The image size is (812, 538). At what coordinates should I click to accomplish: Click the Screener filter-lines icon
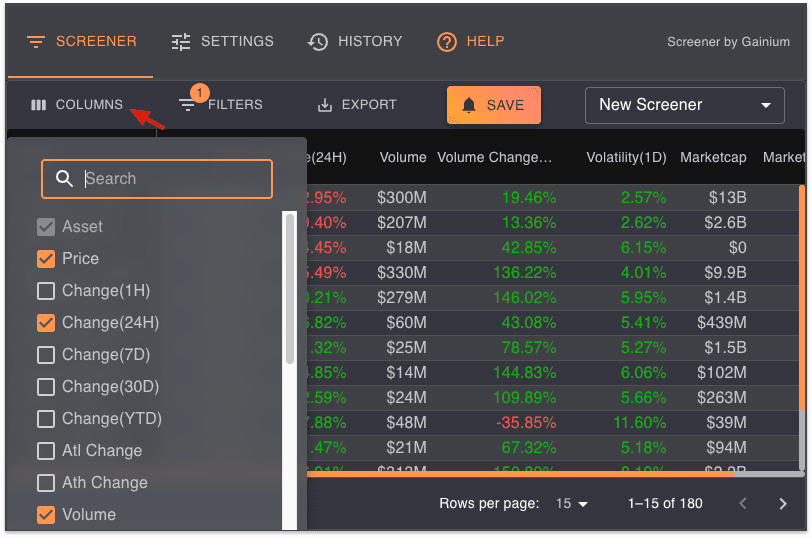coord(36,42)
